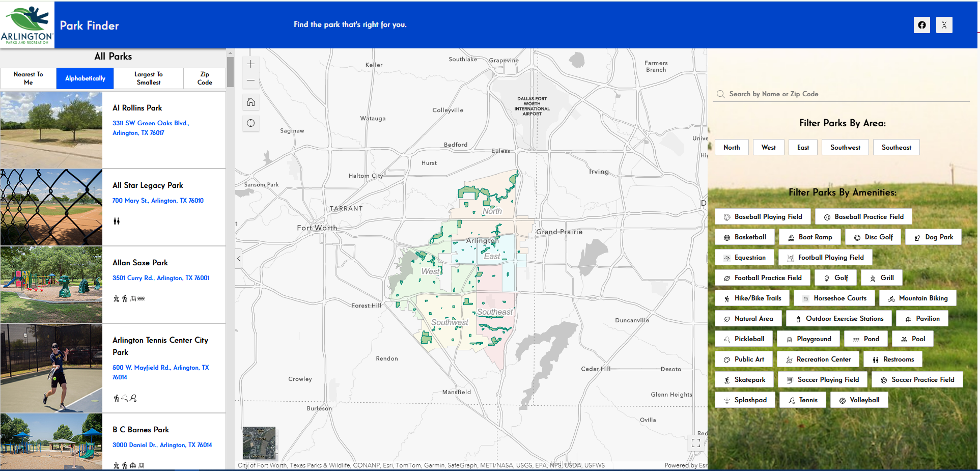Open the X social media icon
The width and height of the screenshot is (980, 471).
[944, 24]
